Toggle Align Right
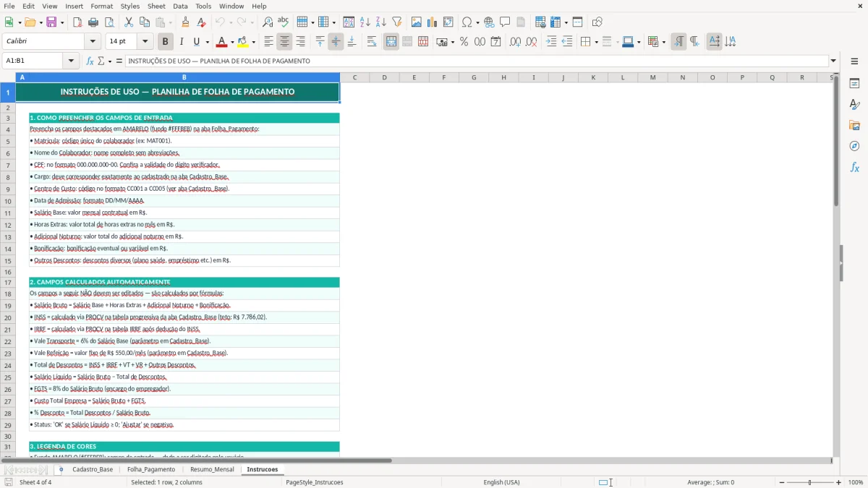Screen dimensions: 868x488 pyautogui.click(x=300, y=42)
